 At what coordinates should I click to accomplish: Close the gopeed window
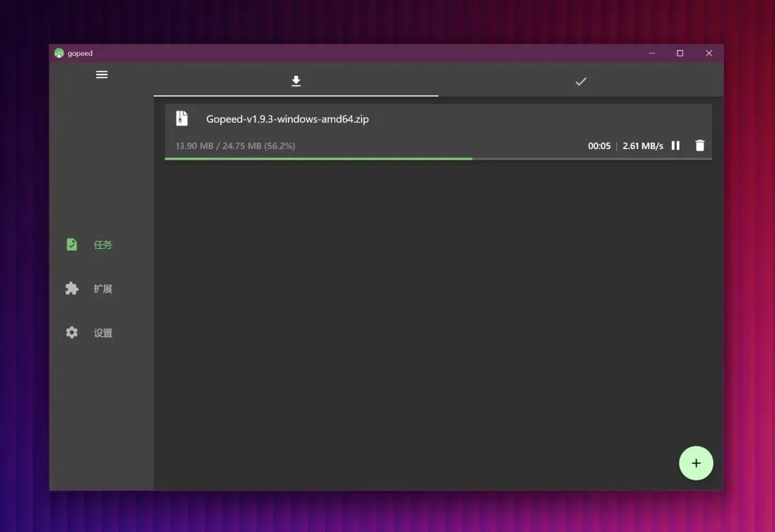tap(709, 53)
